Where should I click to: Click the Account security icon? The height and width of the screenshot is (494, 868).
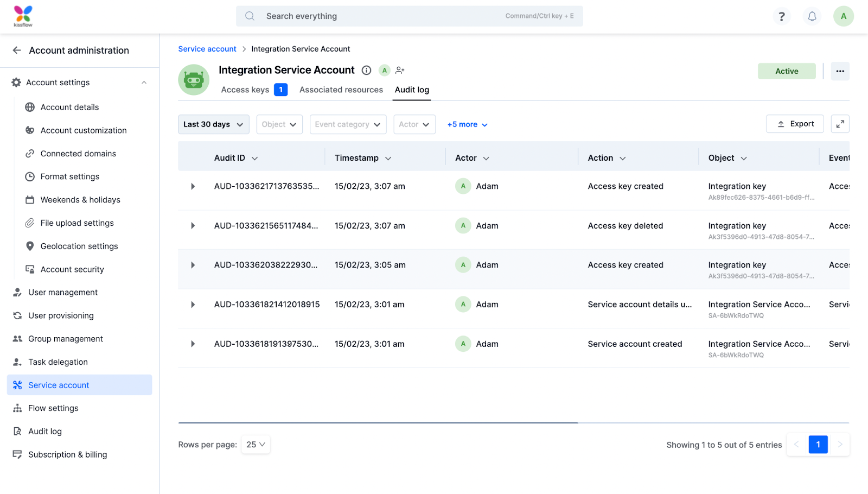tap(30, 269)
